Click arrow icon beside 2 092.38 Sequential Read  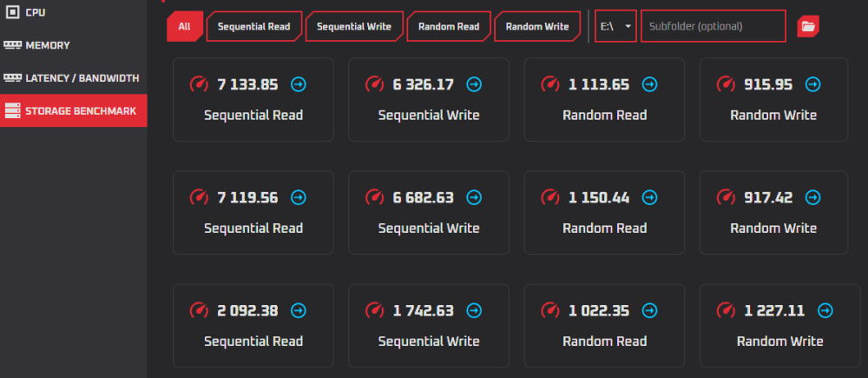click(299, 310)
